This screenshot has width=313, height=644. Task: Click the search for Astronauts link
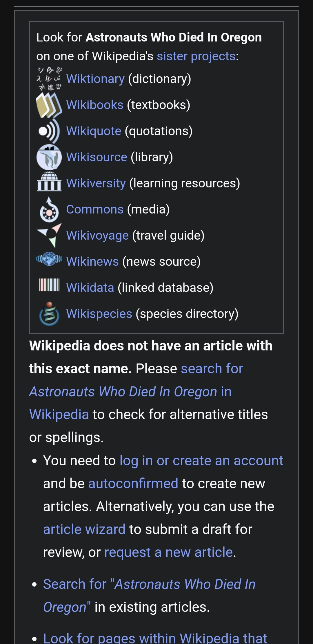(212, 368)
